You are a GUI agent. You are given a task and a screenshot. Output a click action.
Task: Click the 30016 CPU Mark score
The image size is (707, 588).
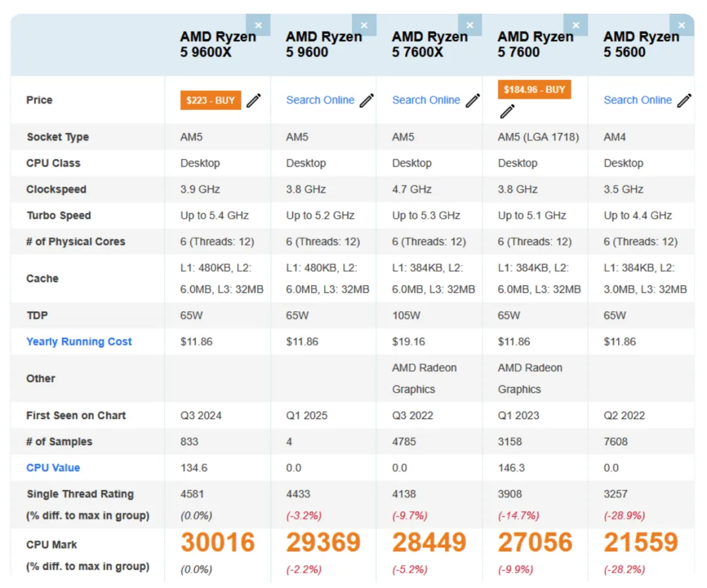pos(217,542)
